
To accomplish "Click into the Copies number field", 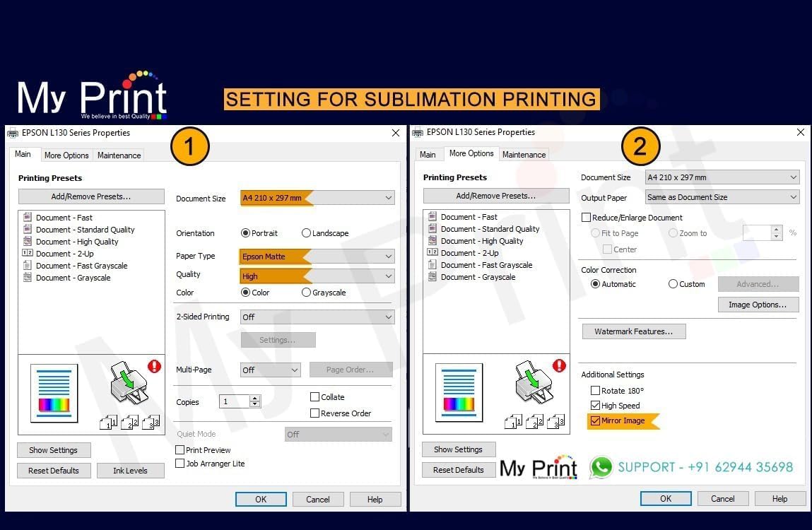I will click(x=234, y=401).
